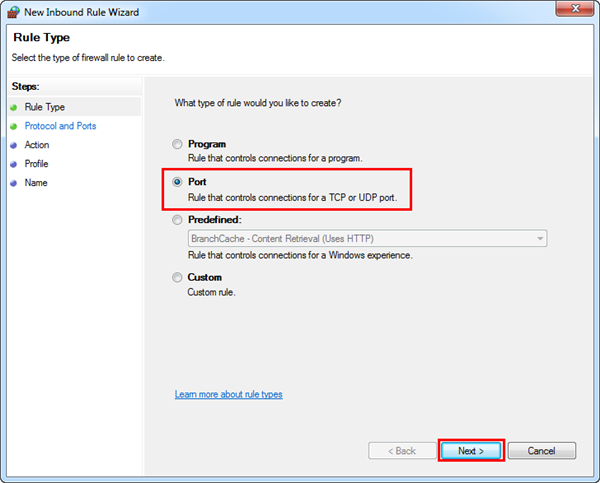Choose the Port radio button

pyautogui.click(x=178, y=182)
